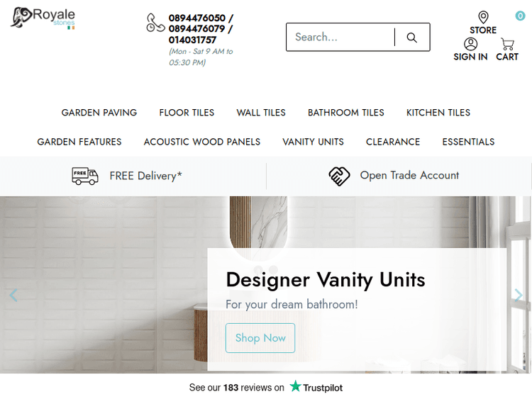Screen dimensions: 532x399
Task: Click into the Search input field
Action: [x=340, y=37]
